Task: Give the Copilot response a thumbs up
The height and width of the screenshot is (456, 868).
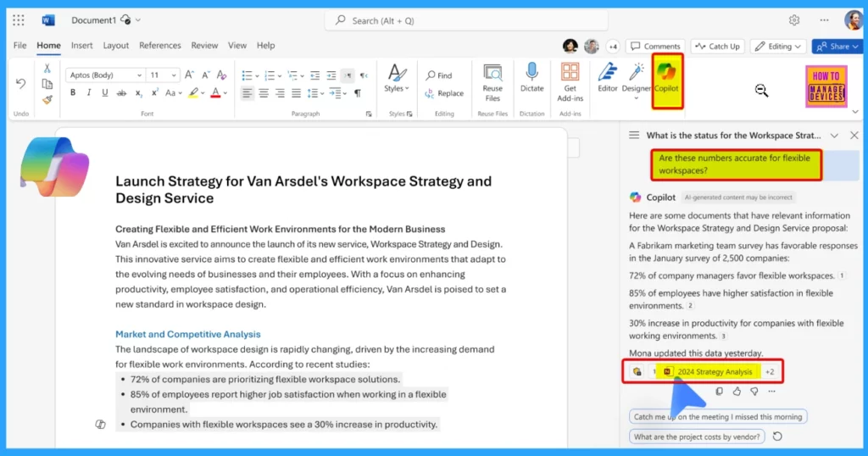Action: click(737, 392)
